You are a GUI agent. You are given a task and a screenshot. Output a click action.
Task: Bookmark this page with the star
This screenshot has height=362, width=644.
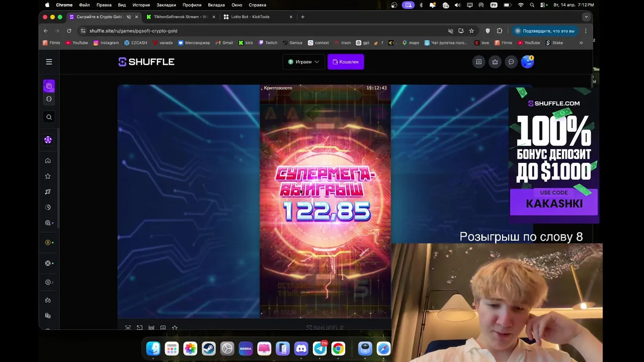[x=471, y=31]
